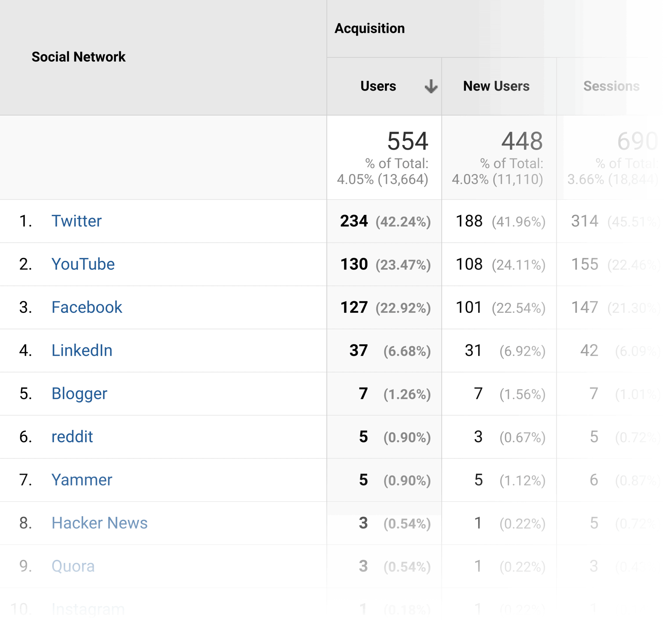Viewport: 672px width, 630px height.
Task: Click the New Users column header
Action: 496,86
